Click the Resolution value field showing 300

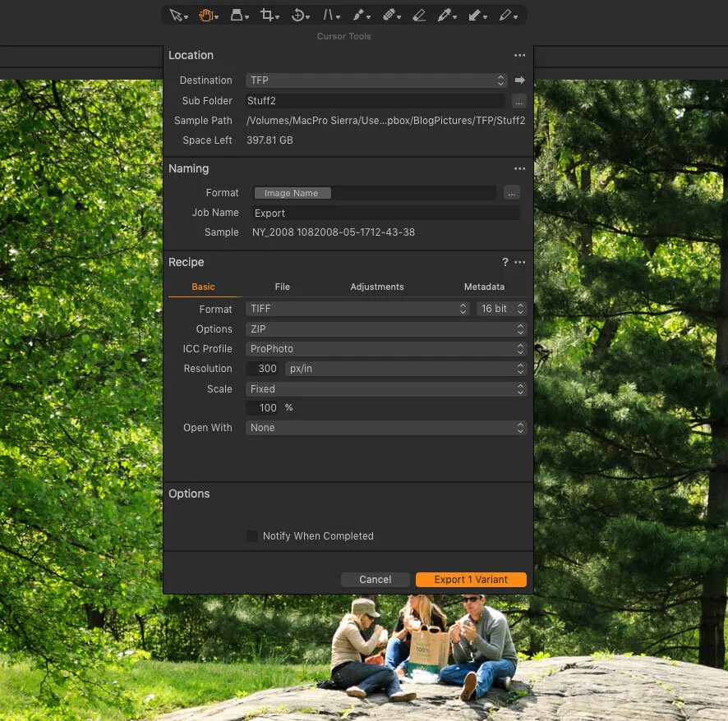pyautogui.click(x=264, y=369)
